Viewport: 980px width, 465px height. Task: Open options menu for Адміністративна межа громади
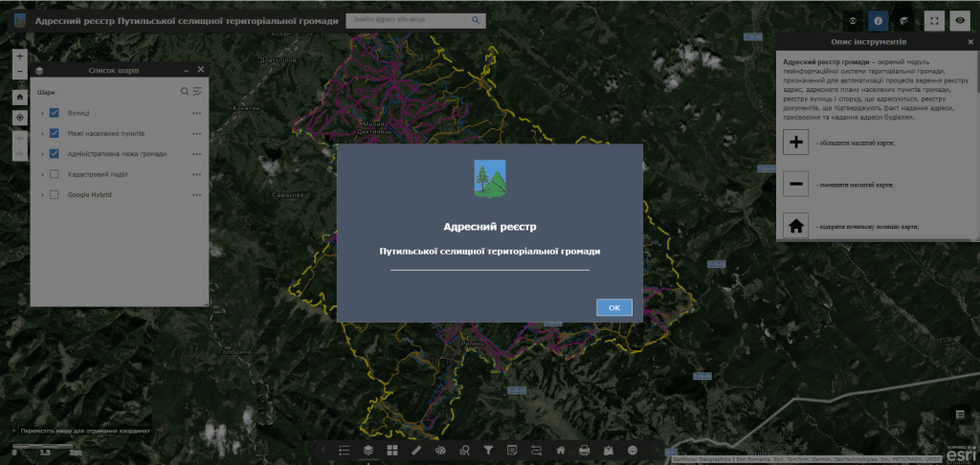click(x=197, y=154)
